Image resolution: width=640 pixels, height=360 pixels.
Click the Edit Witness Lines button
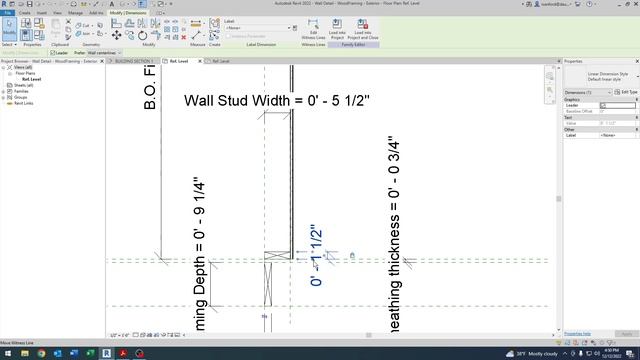tap(313, 29)
